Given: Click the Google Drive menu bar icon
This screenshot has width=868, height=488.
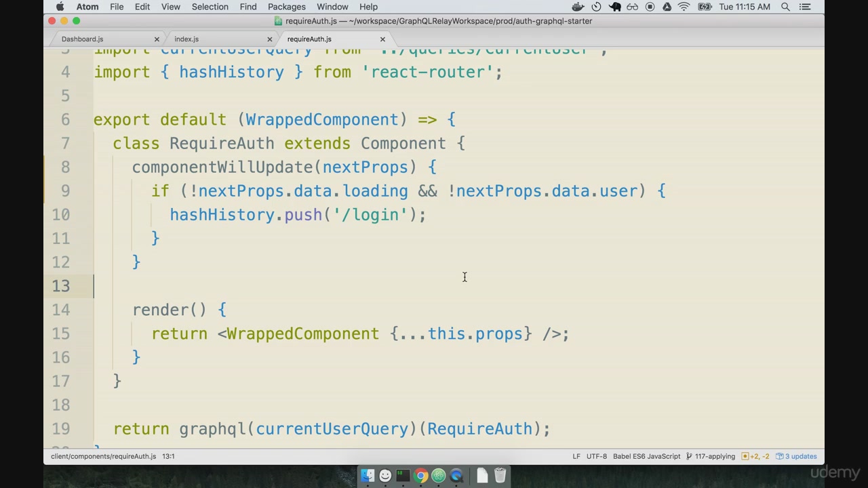Looking at the screenshot, I should pyautogui.click(x=667, y=7).
